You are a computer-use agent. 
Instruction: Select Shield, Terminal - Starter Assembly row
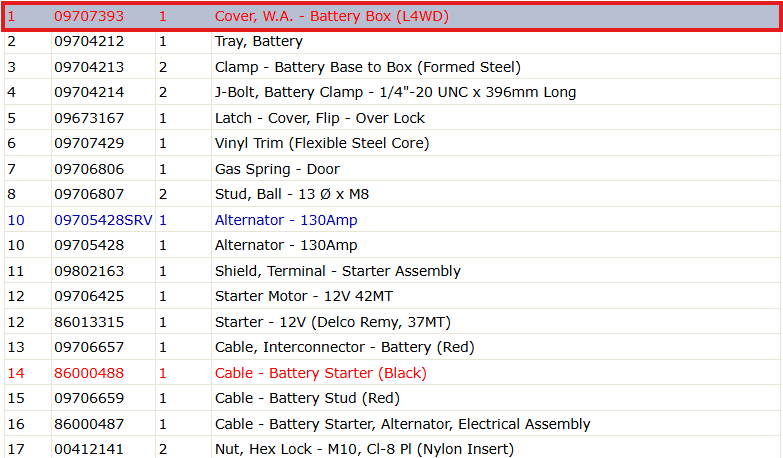(392, 271)
